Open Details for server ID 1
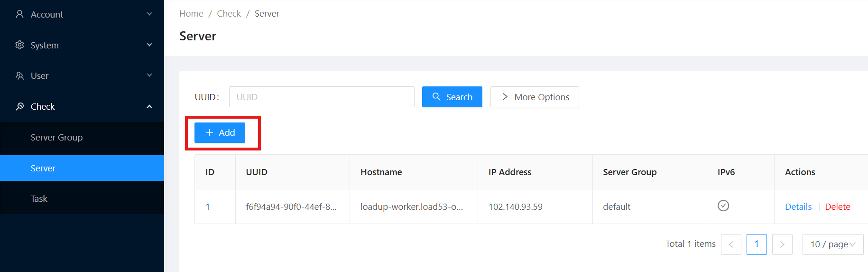This screenshot has height=272, width=868. pos(798,207)
